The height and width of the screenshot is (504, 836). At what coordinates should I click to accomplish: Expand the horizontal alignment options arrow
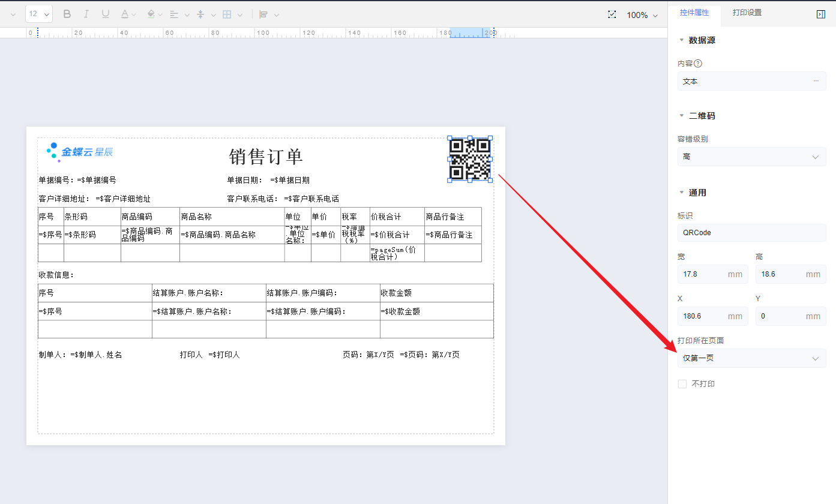coord(187,14)
